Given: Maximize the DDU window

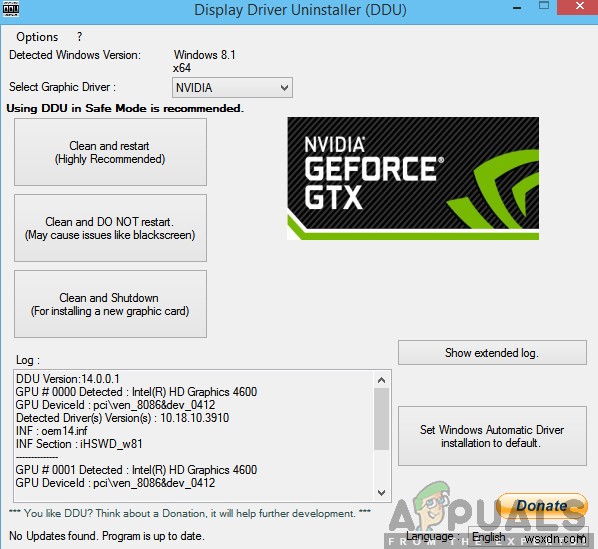Looking at the screenshot, I should click(x=544, y=5).
